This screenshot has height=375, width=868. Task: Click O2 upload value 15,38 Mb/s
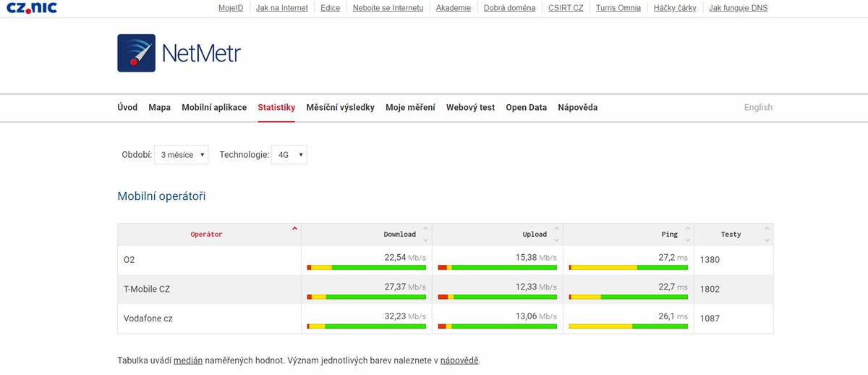click(x=536, y=257)
